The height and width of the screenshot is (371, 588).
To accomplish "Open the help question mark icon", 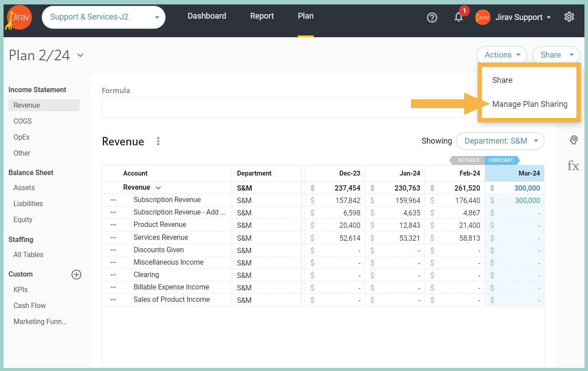I will coord(432,17).
